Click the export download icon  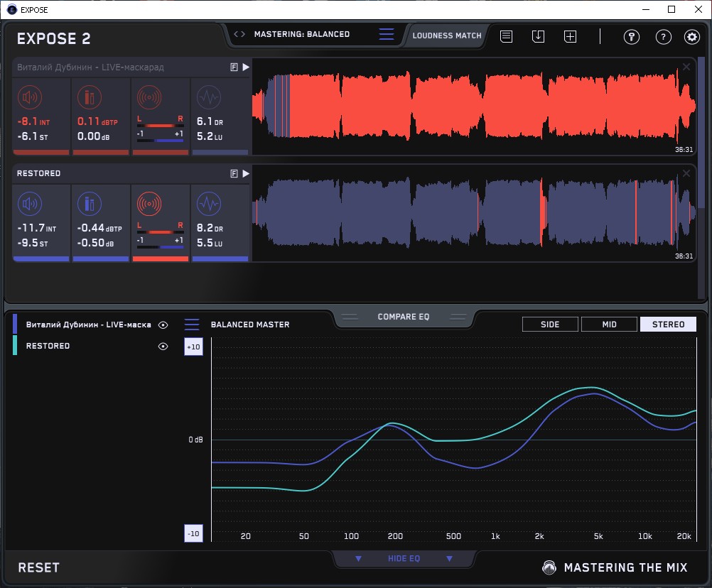tap(538, 36)
